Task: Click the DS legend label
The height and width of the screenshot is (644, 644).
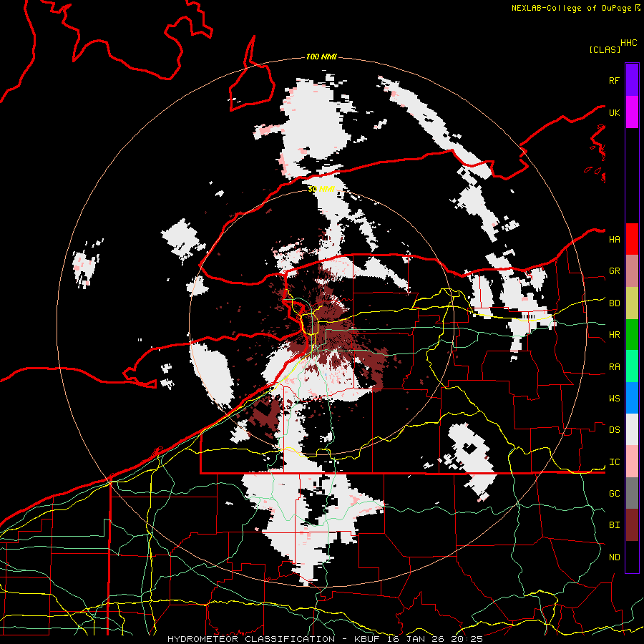Action: [x=615, y=430]
